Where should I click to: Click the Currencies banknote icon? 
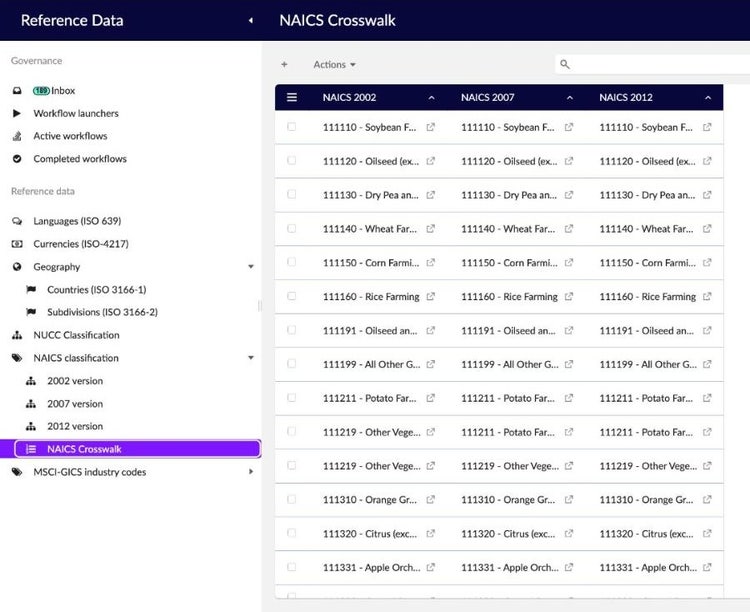point(17,244)
